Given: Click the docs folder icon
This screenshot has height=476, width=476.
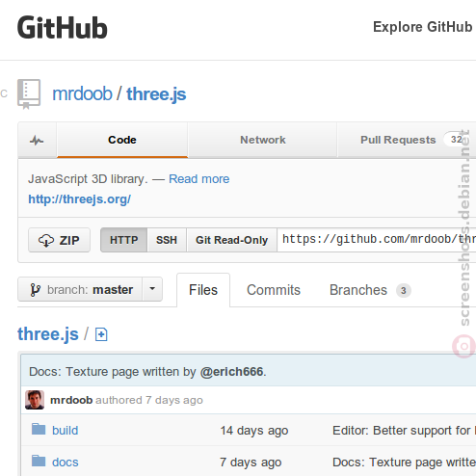Looking at the screenshot, I should [x=39, y=461].
